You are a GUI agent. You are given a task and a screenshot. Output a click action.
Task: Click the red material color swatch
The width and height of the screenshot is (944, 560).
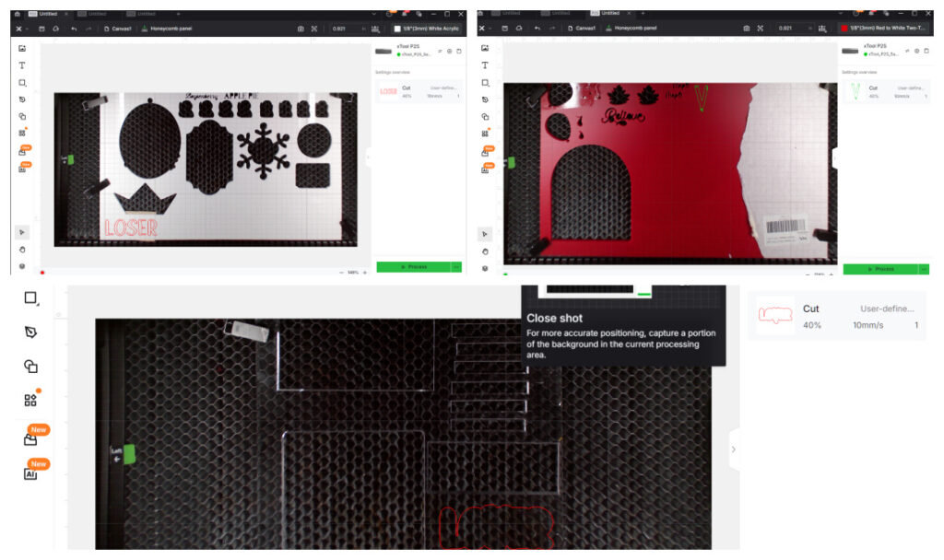[x=844, y=29]
